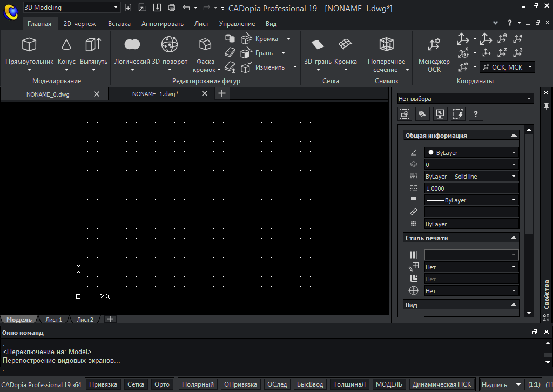The image size is (553, 392).
Task: Toggle ОПривязка entity snap
Action: point(240,384)
